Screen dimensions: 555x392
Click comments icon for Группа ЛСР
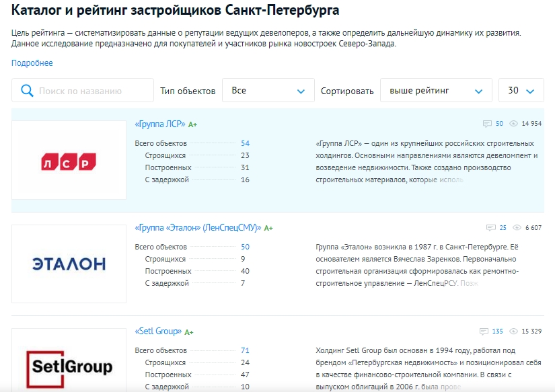(488, 124)
